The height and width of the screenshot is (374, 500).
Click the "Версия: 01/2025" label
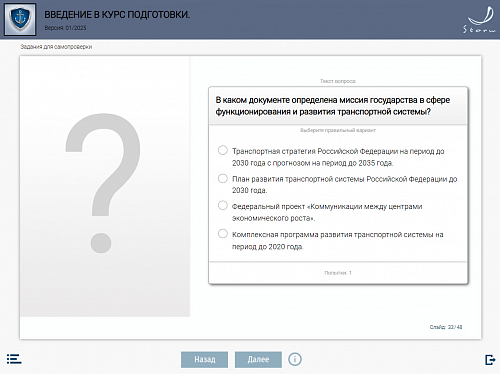(65, 28)
